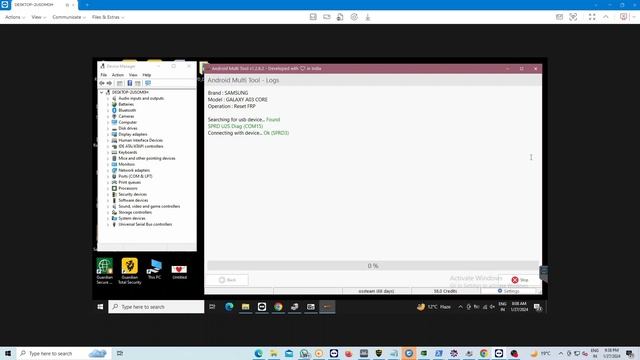Click the blue Help icon in Device Manager toolbar
Viewport: 640px width, 360px height.
(129, 83)
